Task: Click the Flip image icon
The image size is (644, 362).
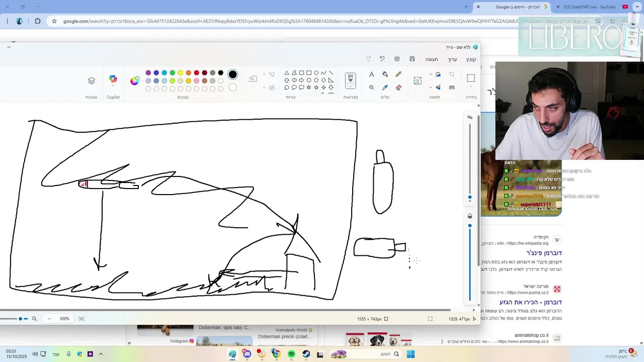Action: pos(438,87)
